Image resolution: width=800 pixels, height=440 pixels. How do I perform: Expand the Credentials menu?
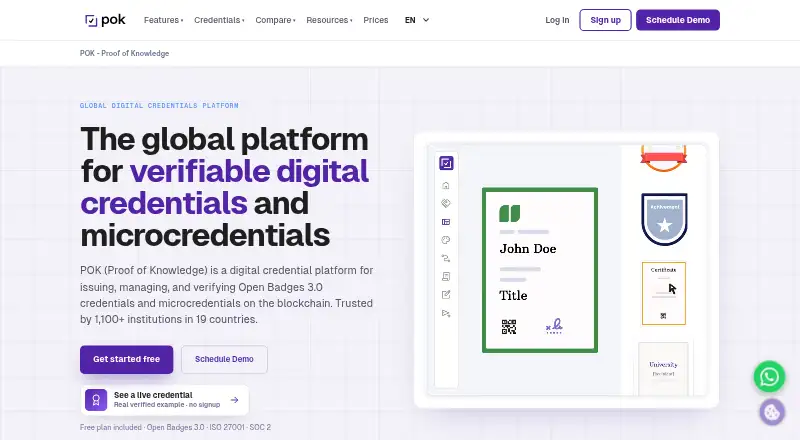point(219,20)
